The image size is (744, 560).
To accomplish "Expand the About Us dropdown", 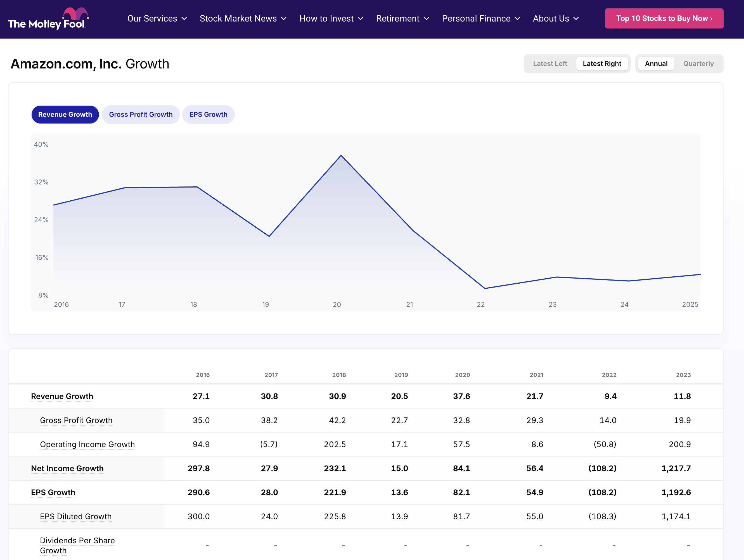I will pos(555,18).
